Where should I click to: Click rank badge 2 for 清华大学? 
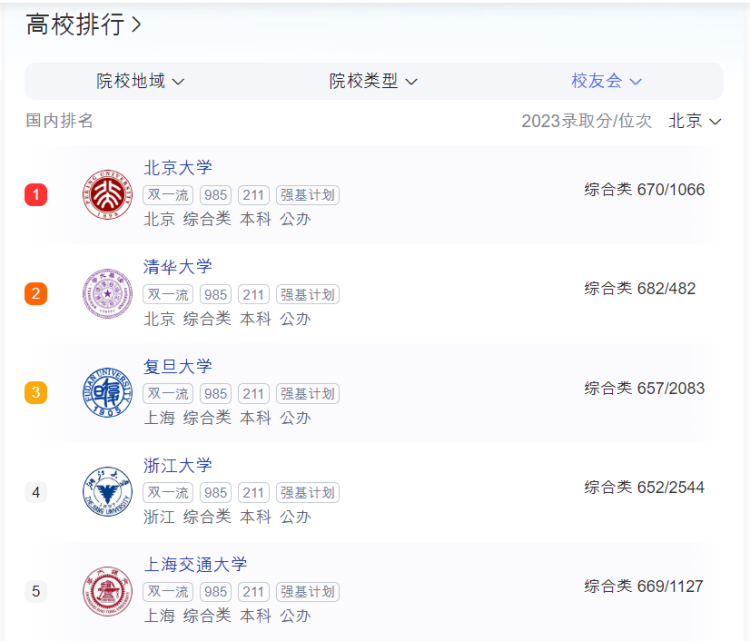click(x=36, y=294)
